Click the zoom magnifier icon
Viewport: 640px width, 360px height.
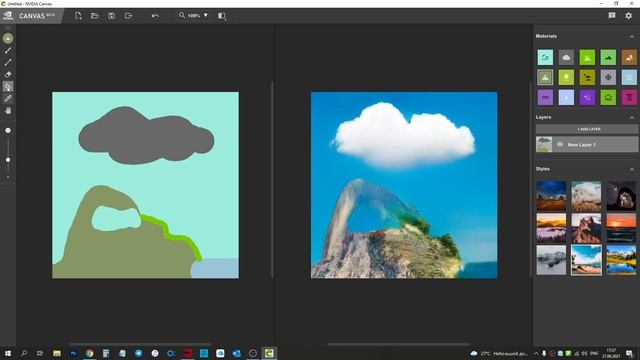pyautogui.click(x=182, y=16)
